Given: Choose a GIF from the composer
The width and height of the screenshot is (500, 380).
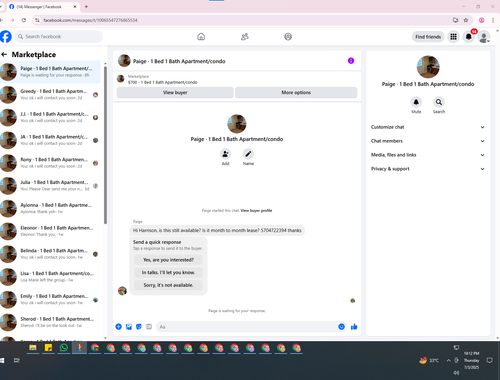Looking at the screenshot, I should pos(149,327).
